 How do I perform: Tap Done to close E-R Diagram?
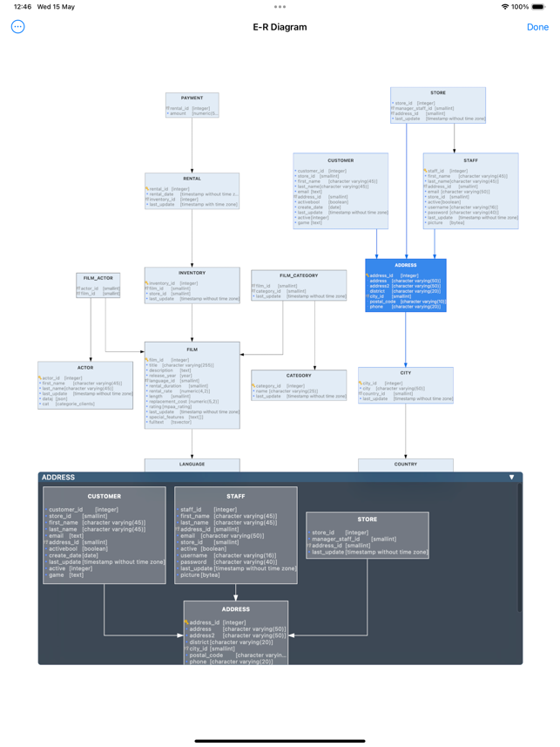[x=537, y=27]
